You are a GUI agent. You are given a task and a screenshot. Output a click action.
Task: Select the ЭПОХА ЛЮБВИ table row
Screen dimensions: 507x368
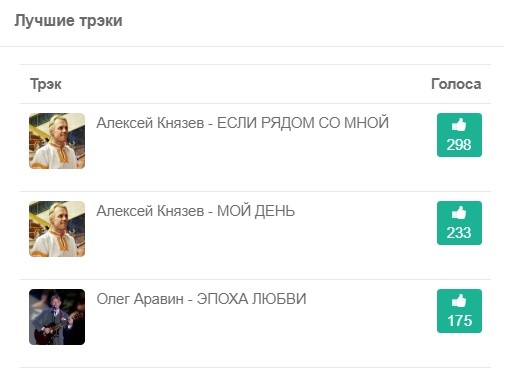(x=255, y=323)
